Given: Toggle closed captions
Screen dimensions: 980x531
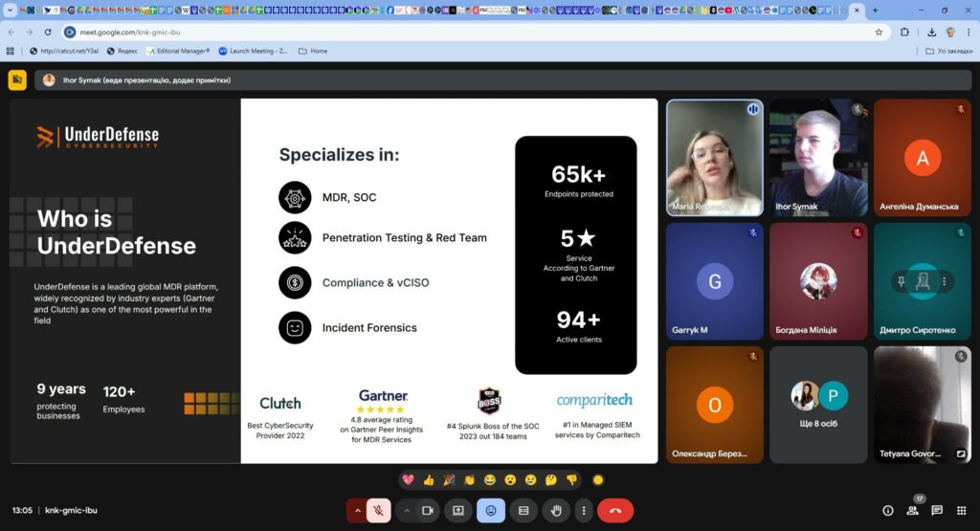Looking at the screenshot, I should pos(523,511).
